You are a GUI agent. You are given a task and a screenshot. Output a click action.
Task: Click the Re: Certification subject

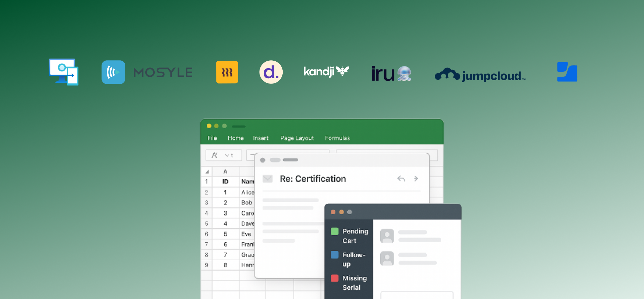(x=313, y=179)
